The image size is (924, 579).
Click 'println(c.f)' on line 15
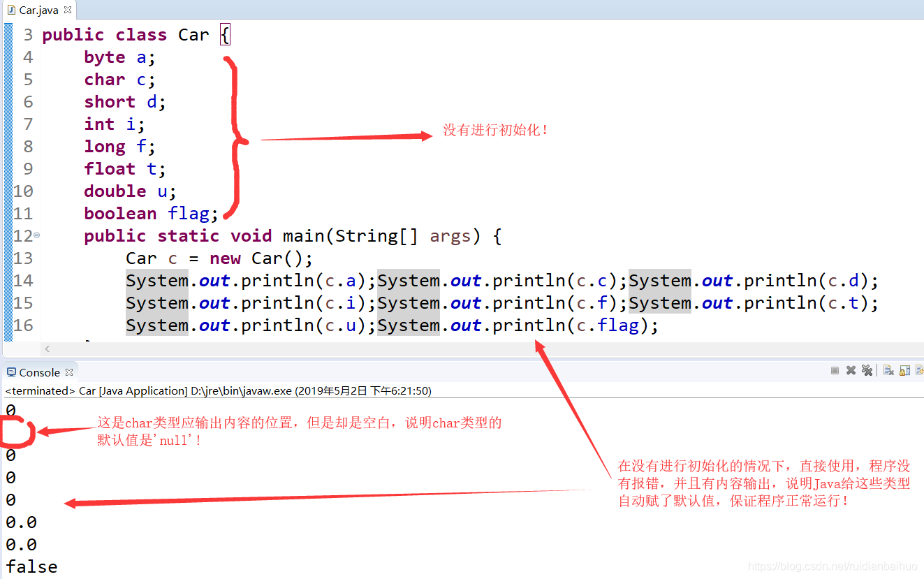(555, 303)
